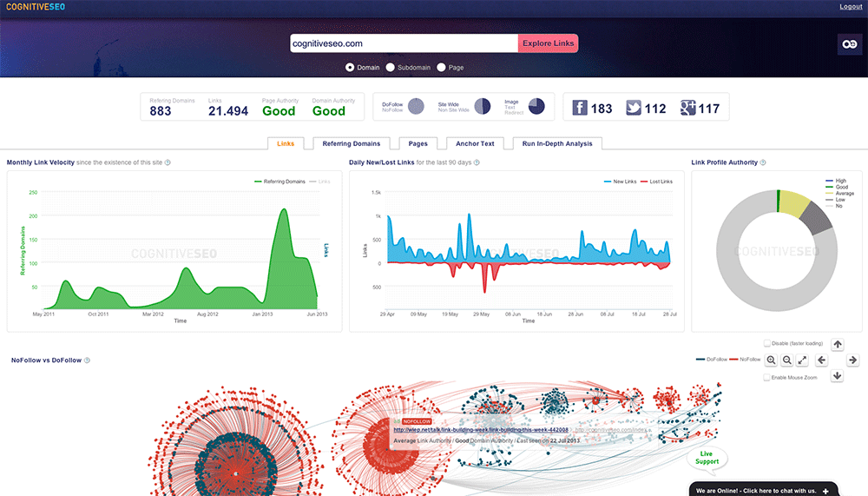Expand the chat bar plus icon
Image resolution: width=868 pixels, height=496 pixels.
tap(825, 491)
